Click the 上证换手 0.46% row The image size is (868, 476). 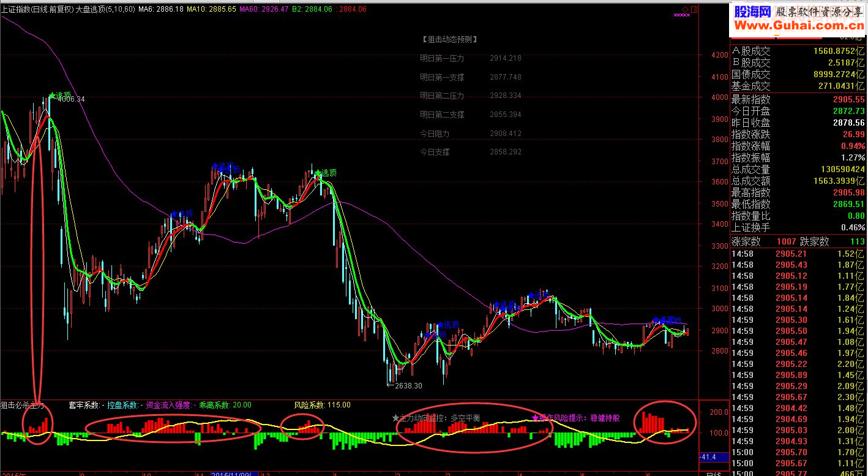click(x=798, y=227)
